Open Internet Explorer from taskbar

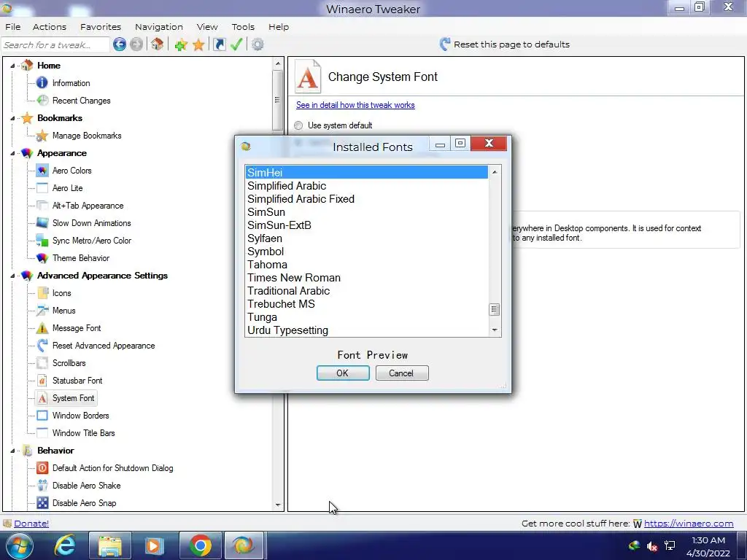[65, 545]
